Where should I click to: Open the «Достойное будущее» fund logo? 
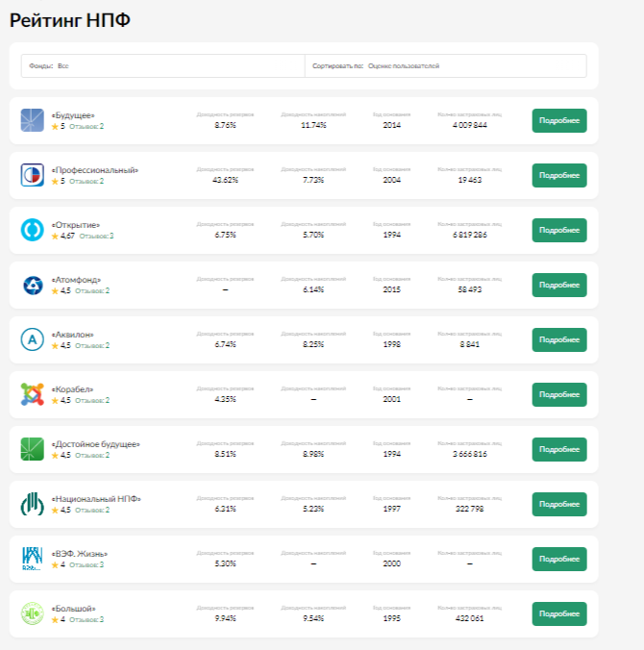click(33, 449)
